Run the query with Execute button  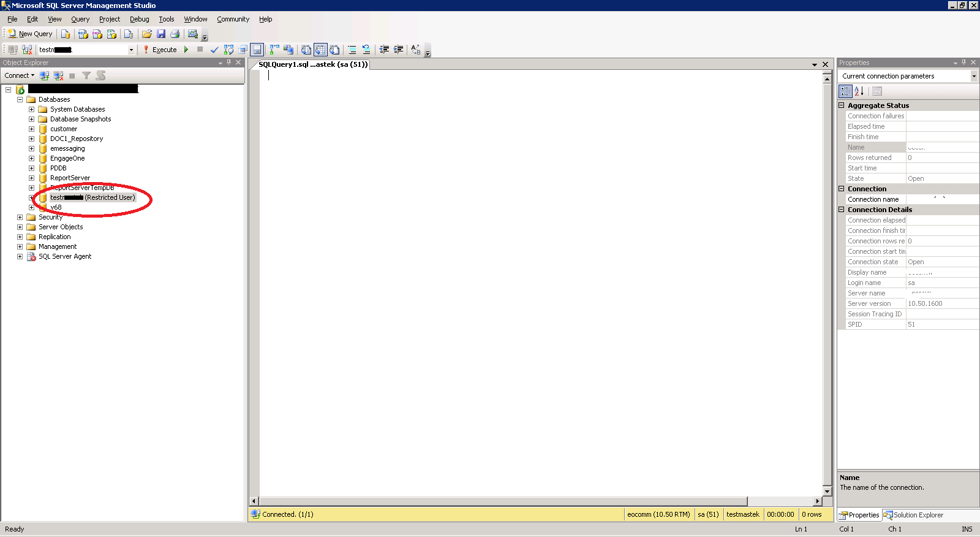pyautogui.click(x=160, y=50)
